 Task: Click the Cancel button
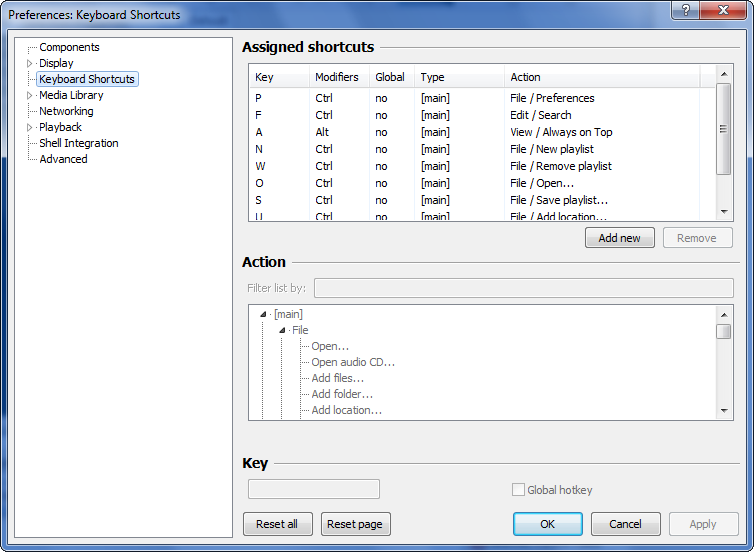point(625,524)
